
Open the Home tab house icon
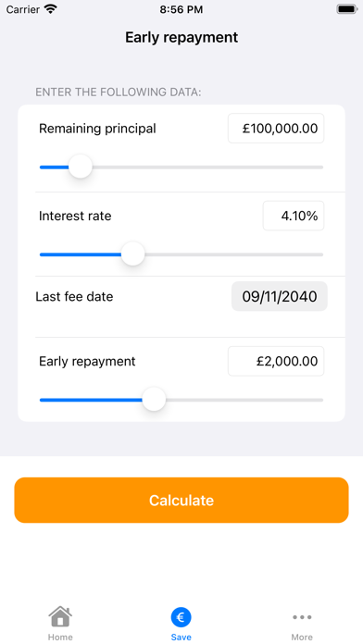[x=60, y=616]
